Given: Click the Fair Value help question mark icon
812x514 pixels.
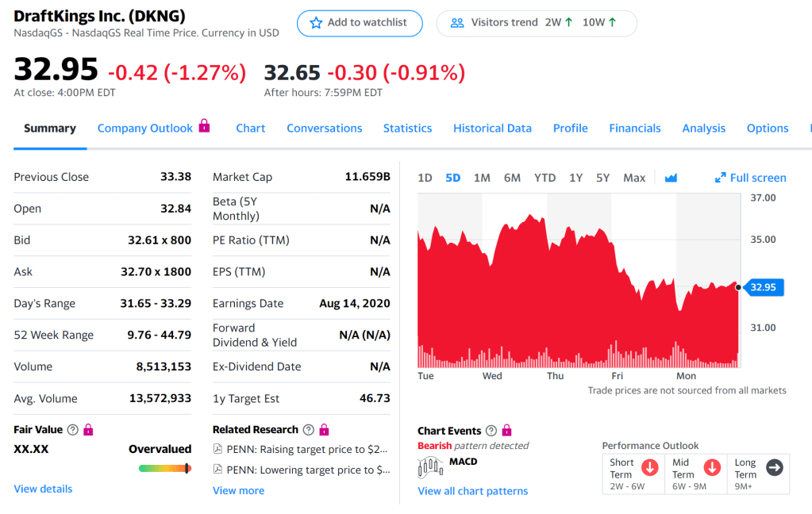Looking at the screenshot, I should [x=73, y=430].
